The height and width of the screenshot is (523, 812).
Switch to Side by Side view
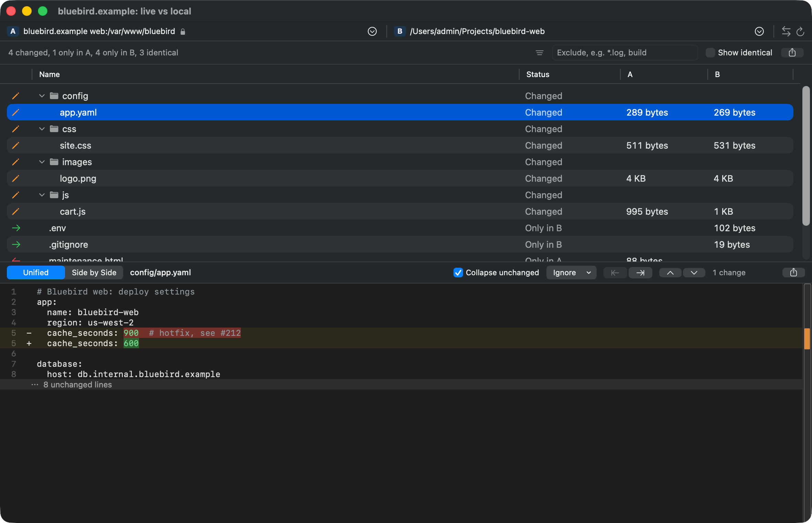pos(94,273)
